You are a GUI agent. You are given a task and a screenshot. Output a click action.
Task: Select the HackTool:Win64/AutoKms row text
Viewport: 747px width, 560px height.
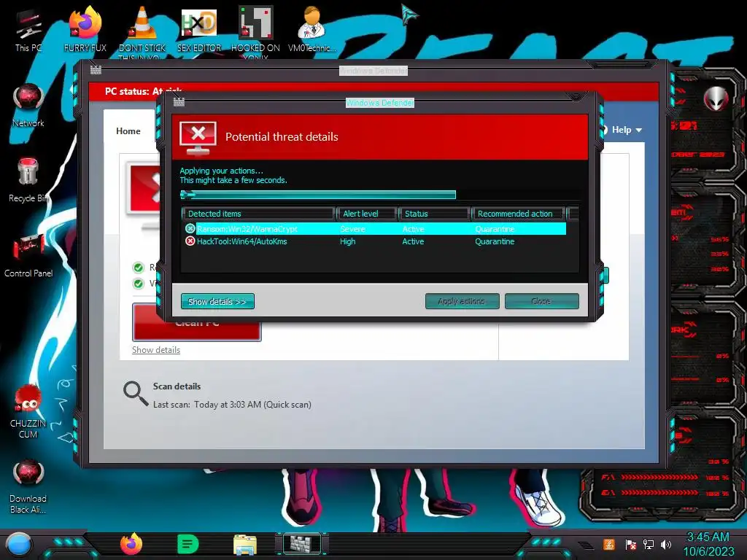click(x=242, y=241)
